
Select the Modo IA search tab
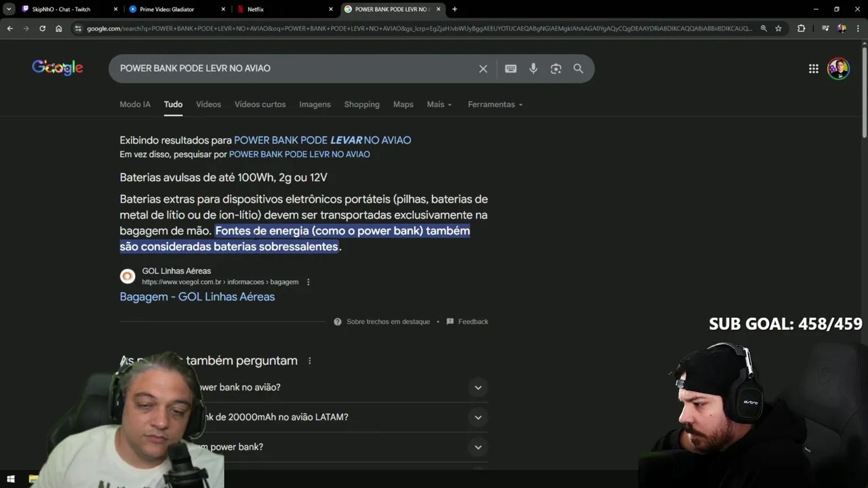(x=135, y=104)
